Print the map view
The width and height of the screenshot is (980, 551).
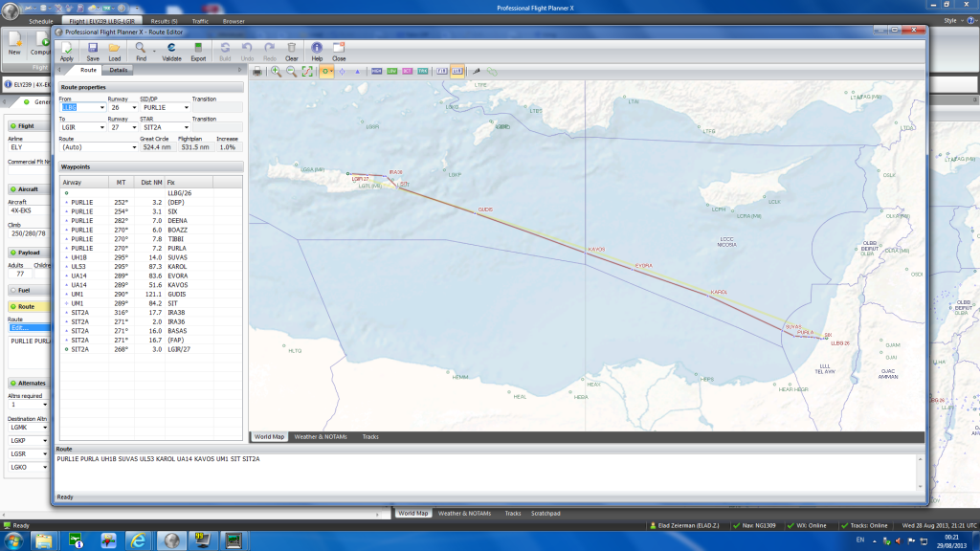256,72
